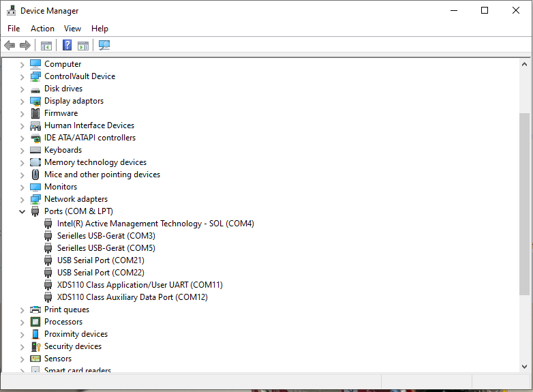Click the show/hide console tree icon
The width and height of the screenshot is (533, 392).
click(x=46, y=45)
